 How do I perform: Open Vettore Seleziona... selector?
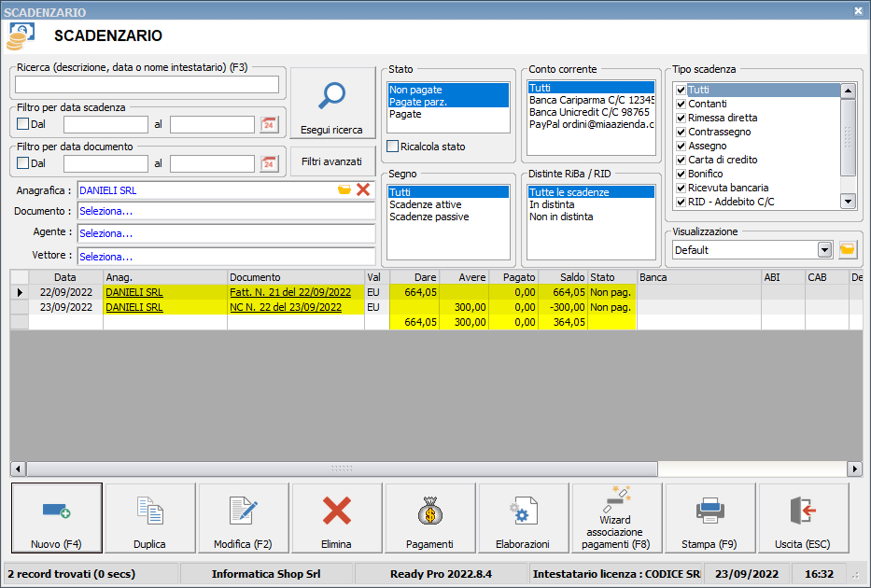[x=226, y=257]
